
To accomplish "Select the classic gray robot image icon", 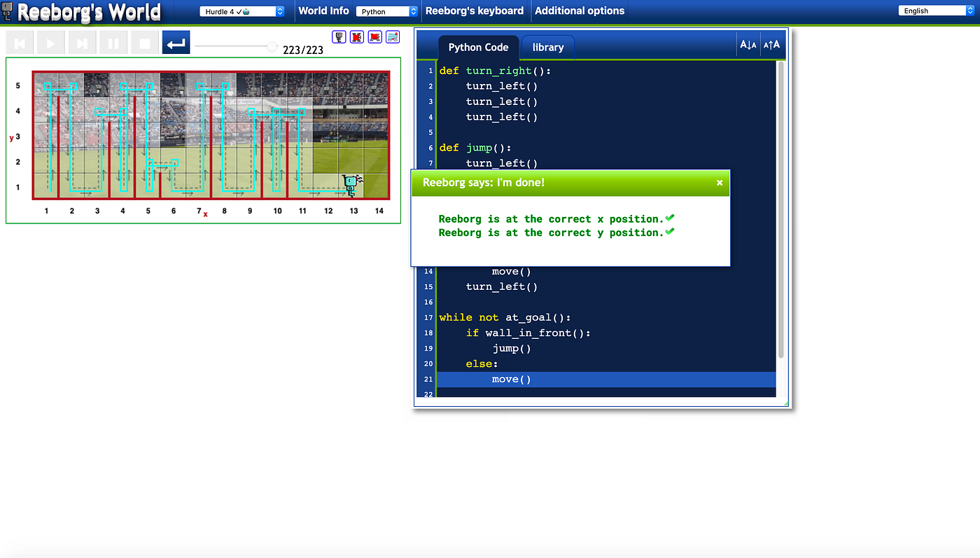I will [x=339, y=36].
